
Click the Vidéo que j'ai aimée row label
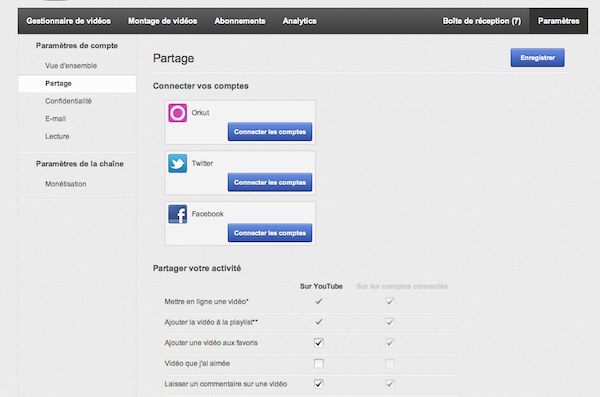click(197, 364)
